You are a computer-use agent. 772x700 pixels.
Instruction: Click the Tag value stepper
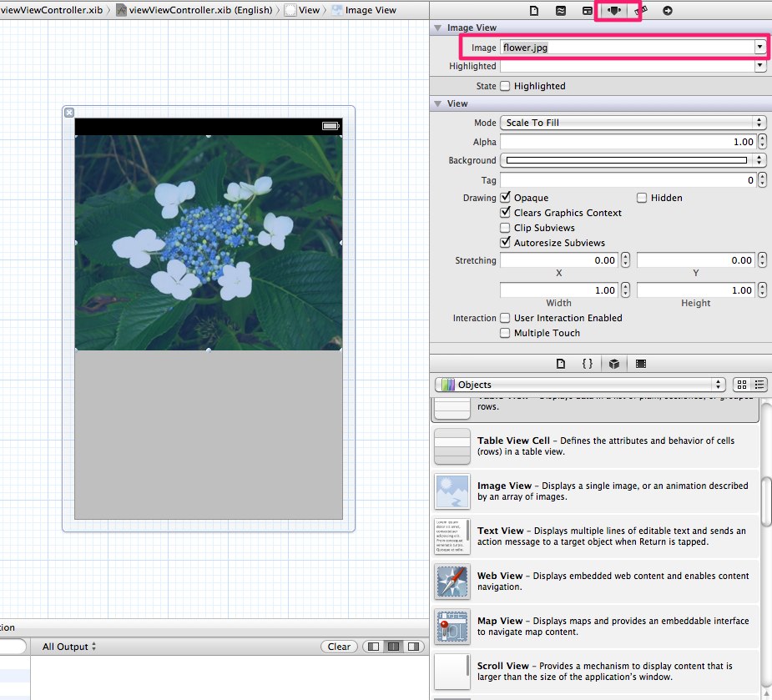point(762,180)
